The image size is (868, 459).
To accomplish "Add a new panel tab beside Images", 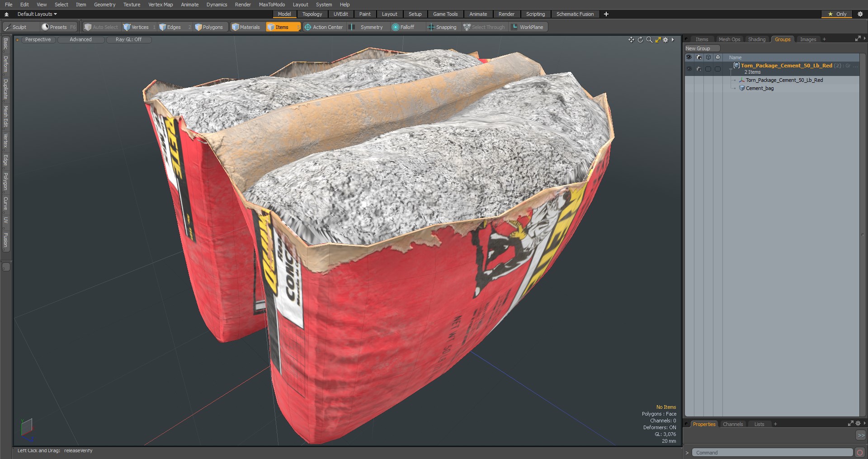I will click(824, 39).
